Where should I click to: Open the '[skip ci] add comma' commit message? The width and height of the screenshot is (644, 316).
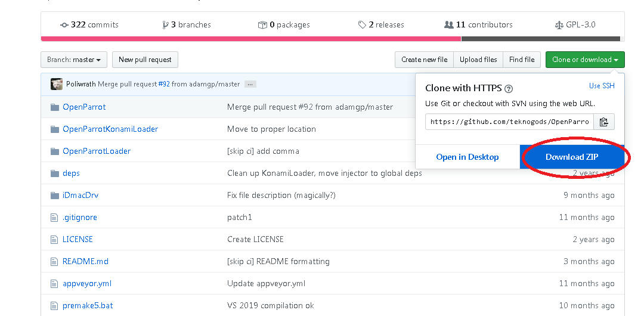click(264, 151)
